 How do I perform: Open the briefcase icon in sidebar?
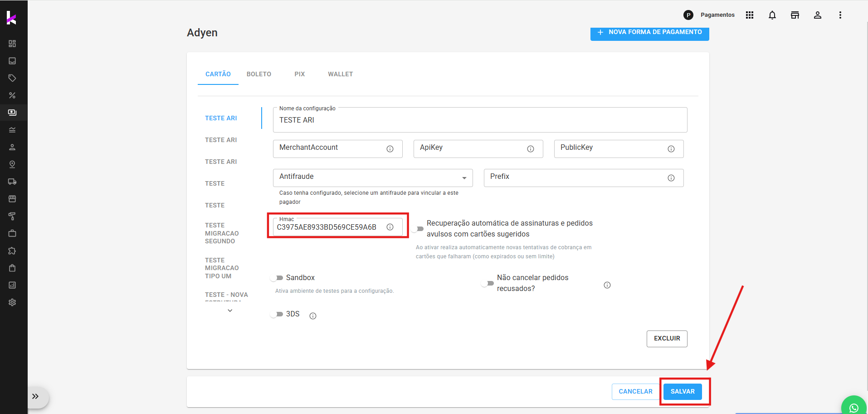coord(12,233)
